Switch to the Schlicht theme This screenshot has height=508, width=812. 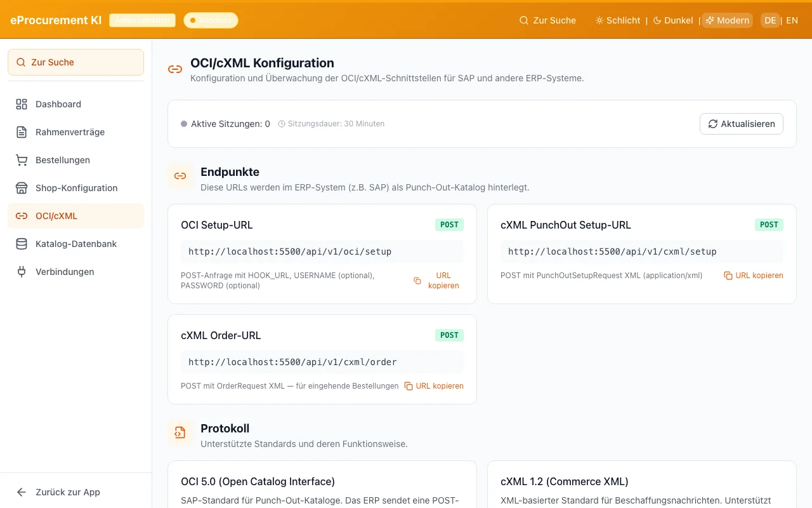[617, 20]
